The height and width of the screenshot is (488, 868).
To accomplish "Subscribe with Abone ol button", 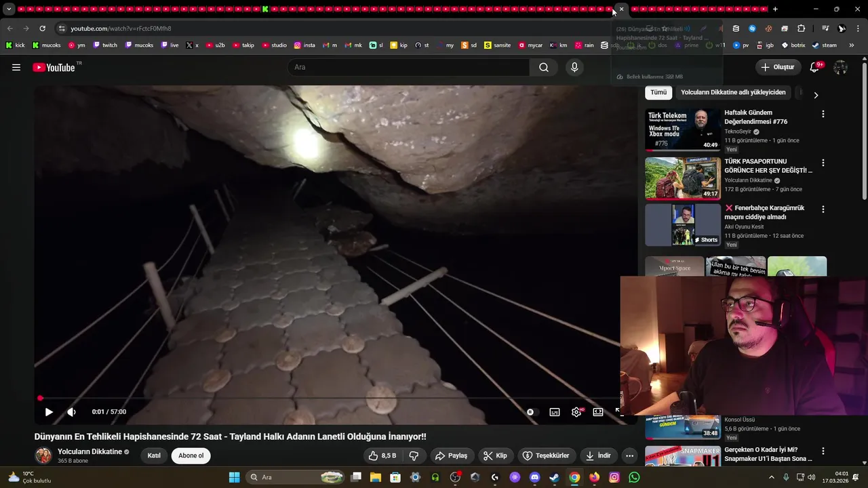I will tap(191, 455).
